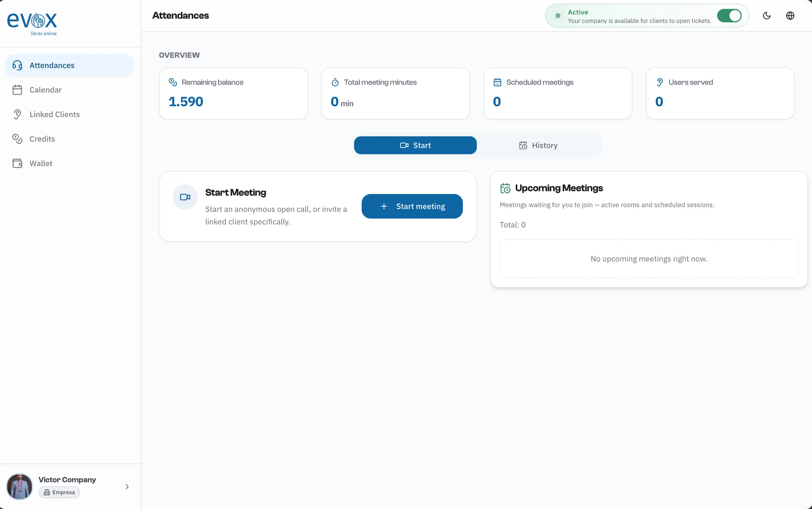Viewport: 812px width, 509px height.
Task: Open the Attendances menu item
Action: 69,65
